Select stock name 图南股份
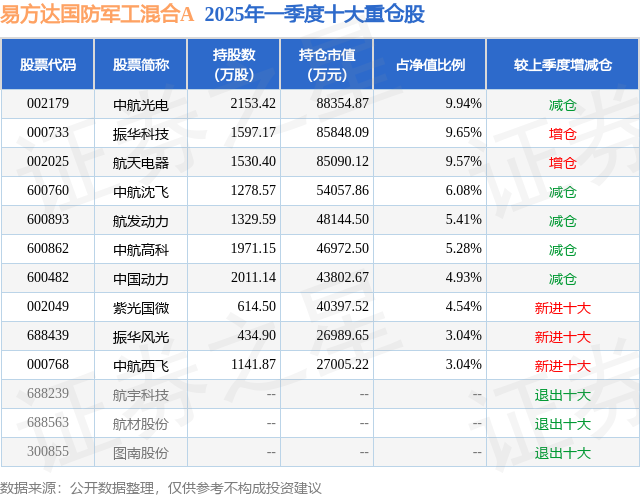Viewport: 640px width, 497px height. click(x=141, y=453)
